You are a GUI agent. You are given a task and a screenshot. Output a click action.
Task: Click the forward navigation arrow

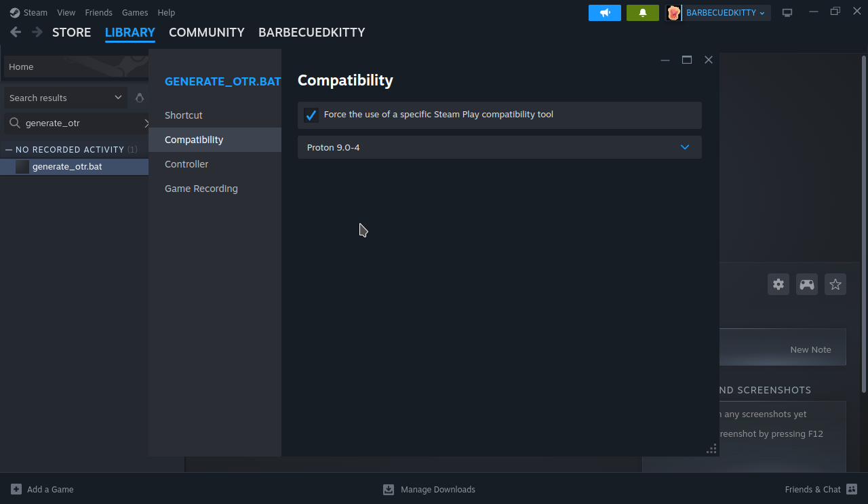[37, 33]
